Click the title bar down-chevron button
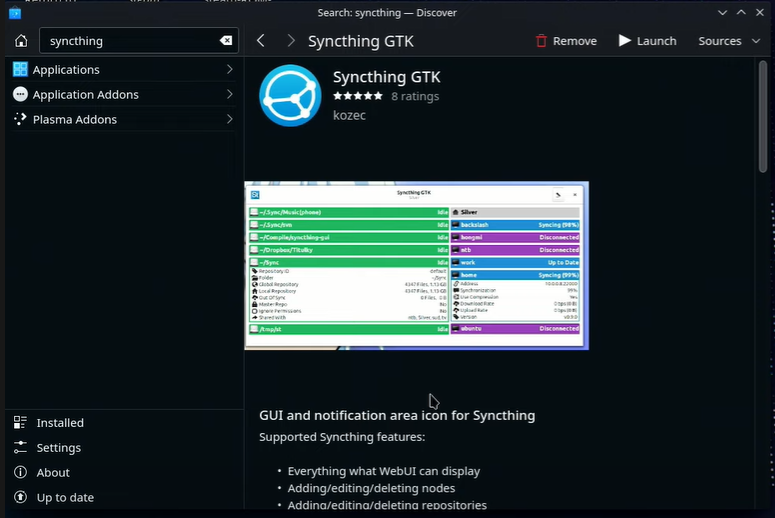Screen dimensions: 775x518 click(x=722, y=12)
